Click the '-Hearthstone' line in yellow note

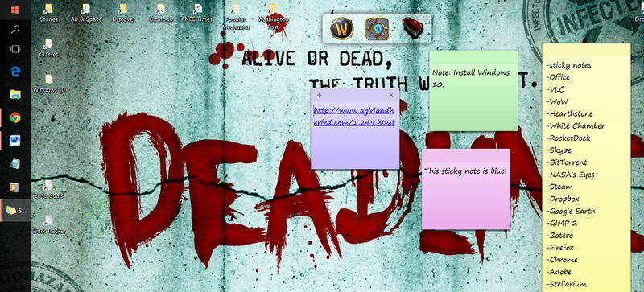(x=569, y=113)
